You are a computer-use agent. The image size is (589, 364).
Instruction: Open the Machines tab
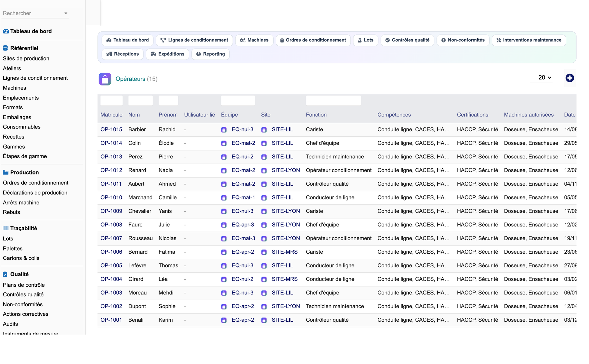[x=254, y=40]
